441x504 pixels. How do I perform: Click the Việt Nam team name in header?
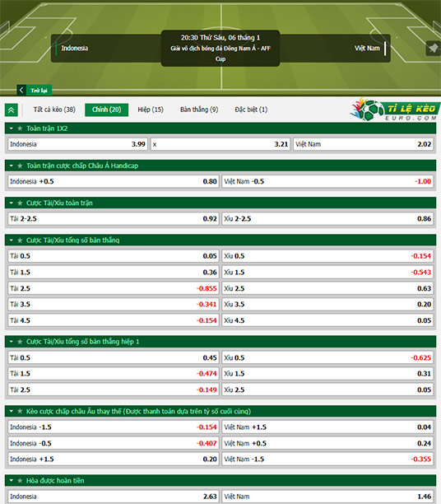pos(367,49)
